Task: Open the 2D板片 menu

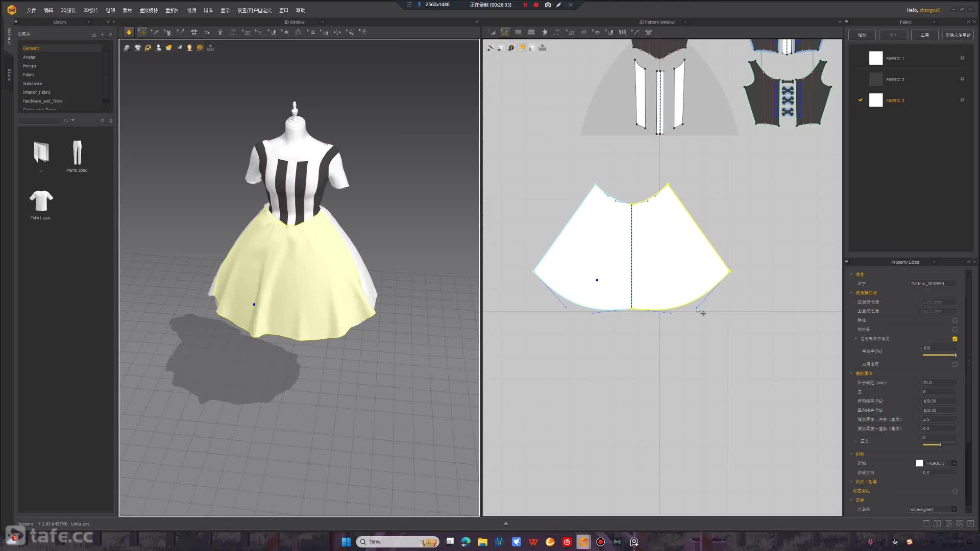Action: pyautogui.click(x=90, y=10)
